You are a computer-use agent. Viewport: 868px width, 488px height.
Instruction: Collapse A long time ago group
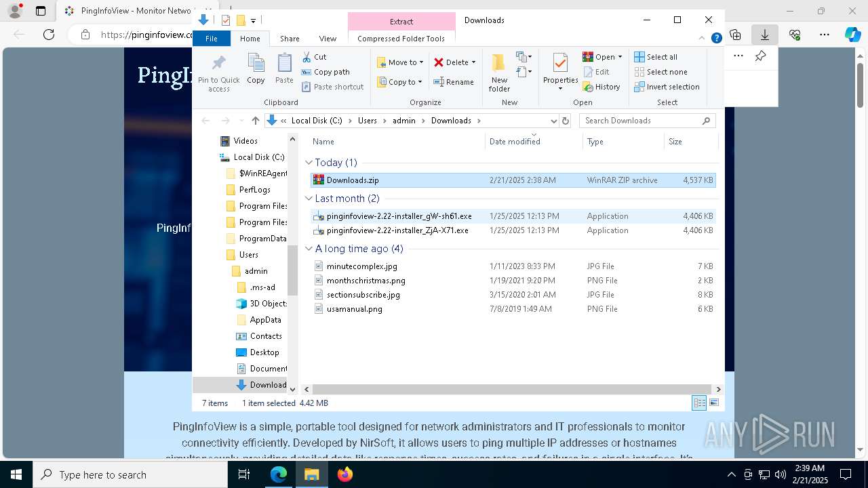(x=309, y=249)
